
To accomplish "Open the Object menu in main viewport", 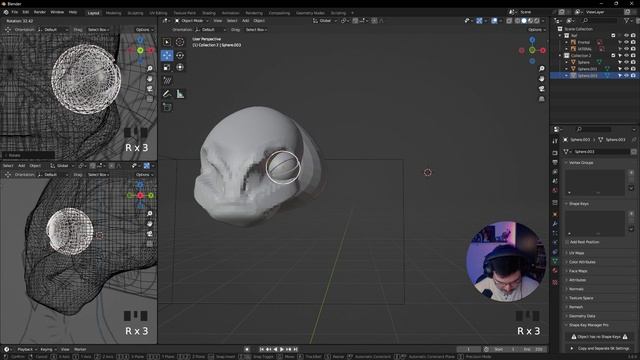I will (259, 20).
